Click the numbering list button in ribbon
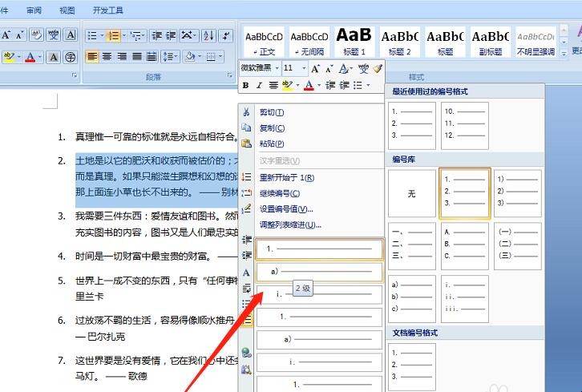The height and width of the screenshot is (392, 582). pyautogui.click(x=113, y=35)
